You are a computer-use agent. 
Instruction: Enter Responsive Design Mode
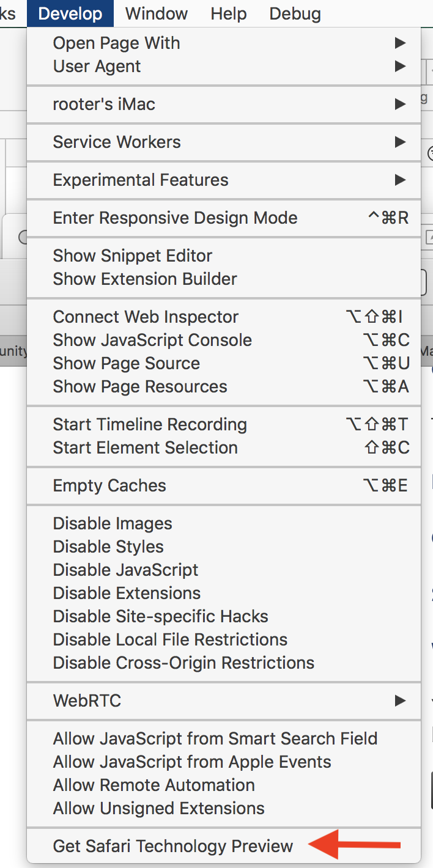click(175, 218)
